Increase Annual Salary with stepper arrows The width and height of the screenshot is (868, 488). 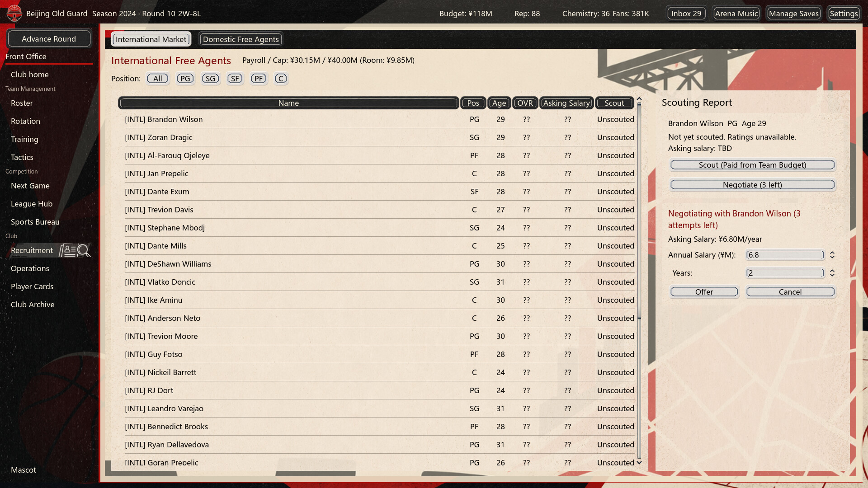coord(832,252)
